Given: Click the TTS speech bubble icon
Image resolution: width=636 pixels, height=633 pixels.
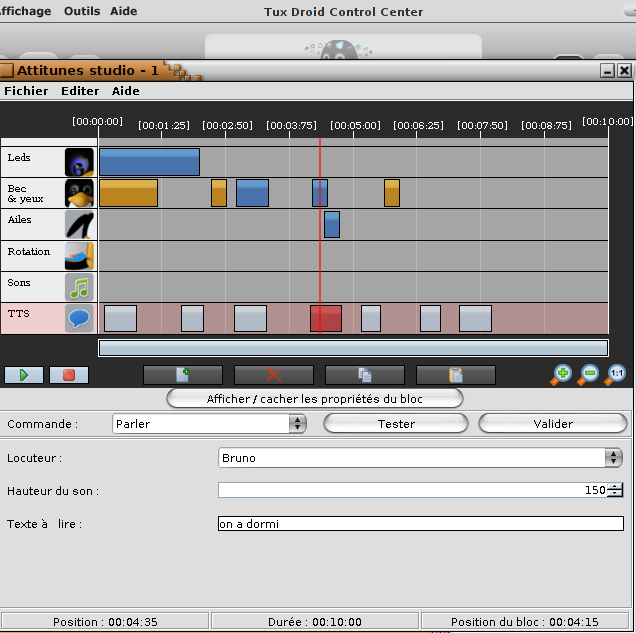Looking at the screenshot, I should coord(80,318).
